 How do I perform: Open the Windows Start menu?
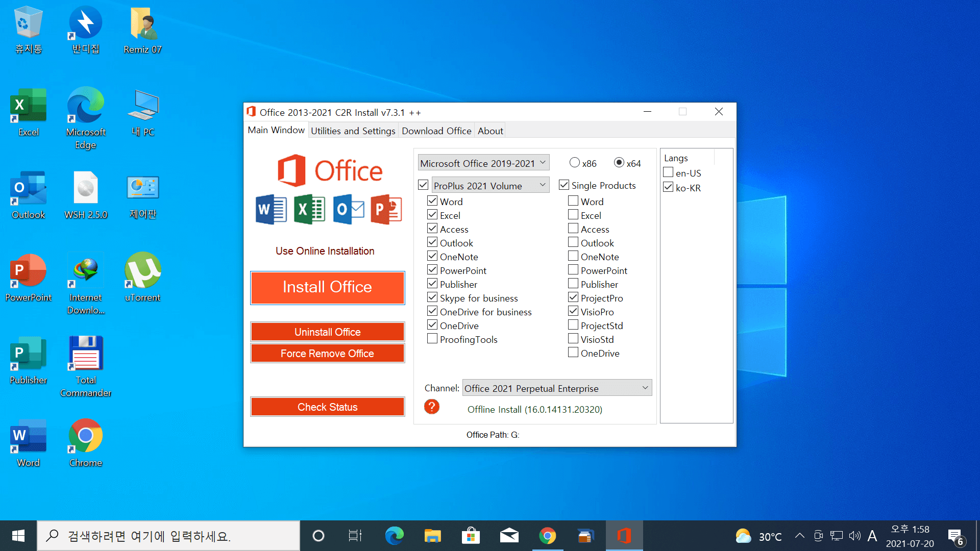tap(18, 536)
